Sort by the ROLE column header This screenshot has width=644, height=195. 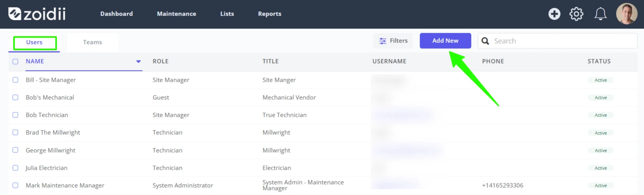pyautogui.click(x=161, y=61)
